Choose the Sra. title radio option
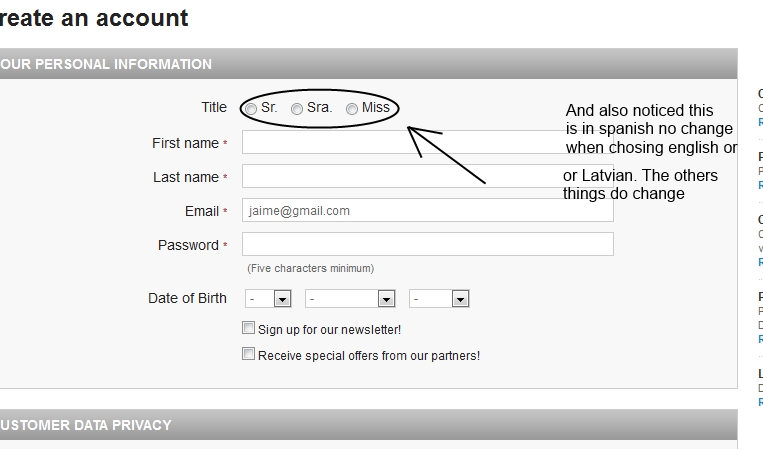Screen dimensions: 763x449 click(297, 108)
